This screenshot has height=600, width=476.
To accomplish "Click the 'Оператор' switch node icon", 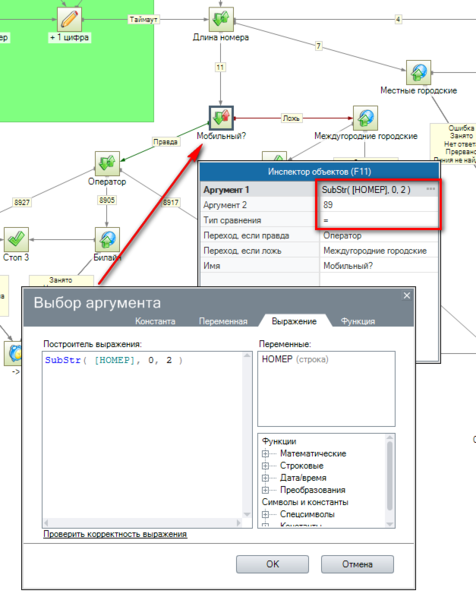I will (x=107, y=163).
